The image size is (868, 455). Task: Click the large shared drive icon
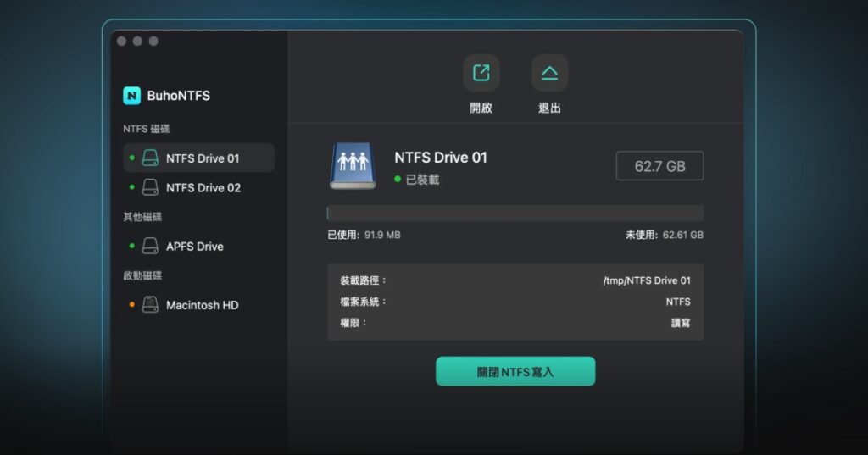click(353, 165)
